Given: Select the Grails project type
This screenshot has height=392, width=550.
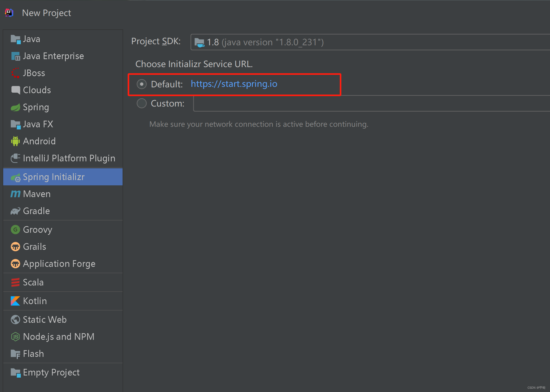Looking at the screenshot, I should [x=34, y=246].
